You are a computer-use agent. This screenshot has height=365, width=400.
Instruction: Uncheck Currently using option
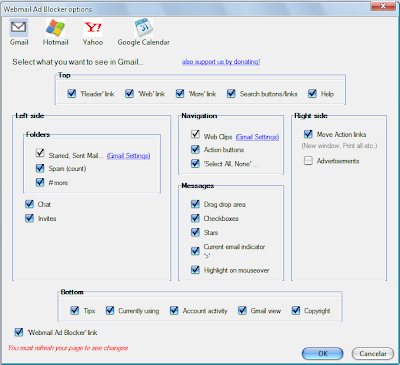click(110, 311)
